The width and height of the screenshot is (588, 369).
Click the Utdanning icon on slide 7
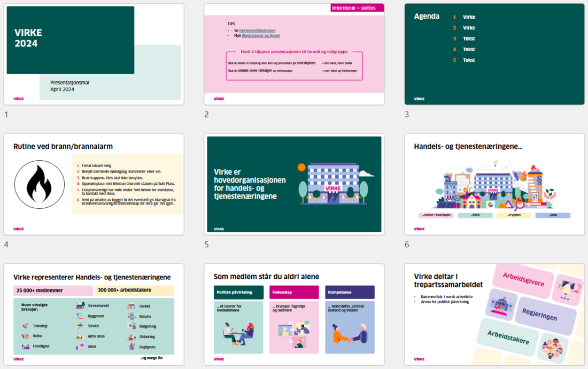(131, 337)
